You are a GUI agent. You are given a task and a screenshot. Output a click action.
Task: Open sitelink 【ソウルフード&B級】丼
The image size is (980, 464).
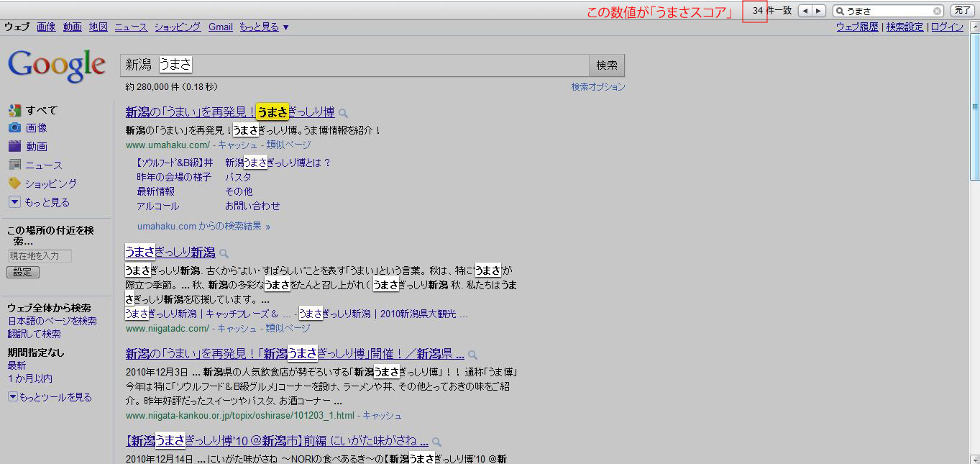tap(175, 163)
